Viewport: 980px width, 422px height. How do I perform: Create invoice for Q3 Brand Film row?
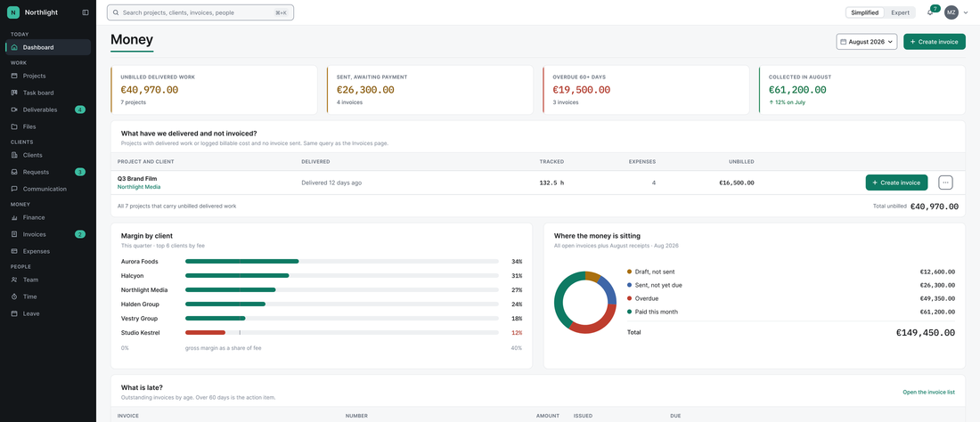(896, 183)
